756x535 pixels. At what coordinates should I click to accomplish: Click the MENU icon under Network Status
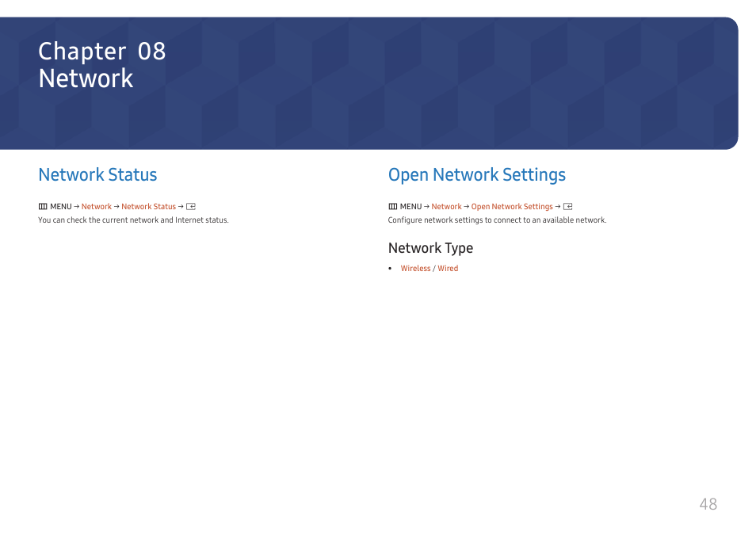pyautogui.click(x=43, y=207)
